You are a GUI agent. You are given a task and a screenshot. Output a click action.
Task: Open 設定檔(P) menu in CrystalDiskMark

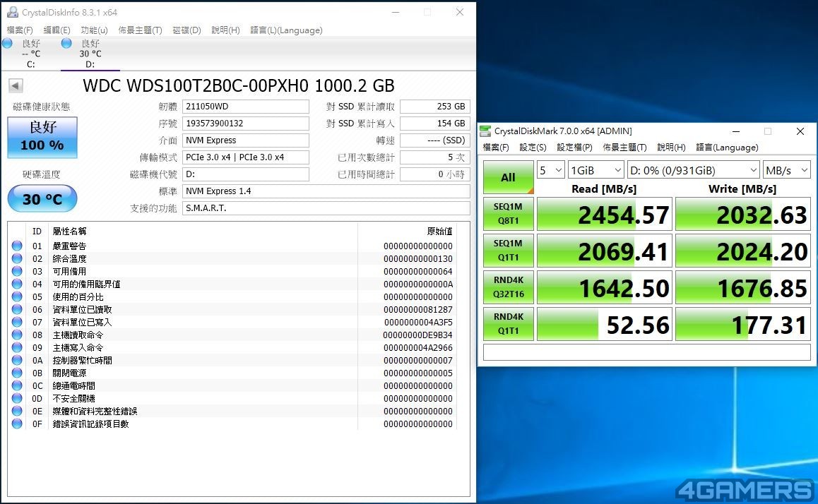574,148
